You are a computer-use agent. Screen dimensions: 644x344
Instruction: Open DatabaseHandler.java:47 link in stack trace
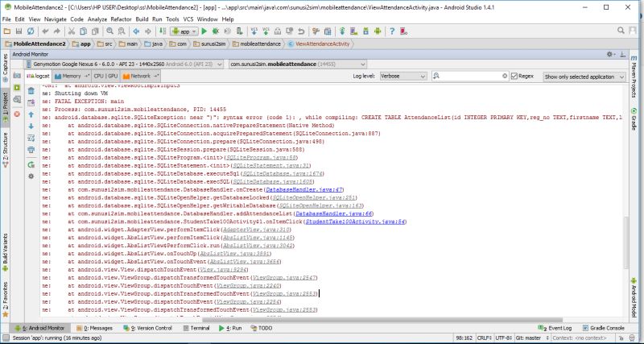[x=304, y=189]
